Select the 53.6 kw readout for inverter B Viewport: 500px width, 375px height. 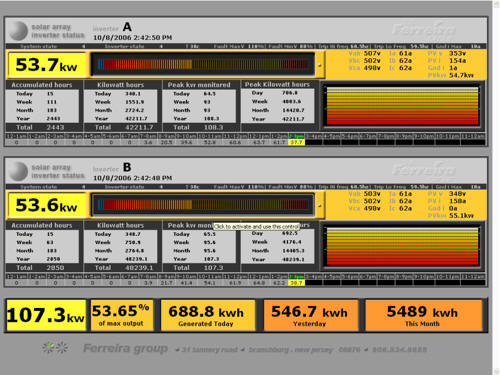pyautogui.click(x=47, y=205)
